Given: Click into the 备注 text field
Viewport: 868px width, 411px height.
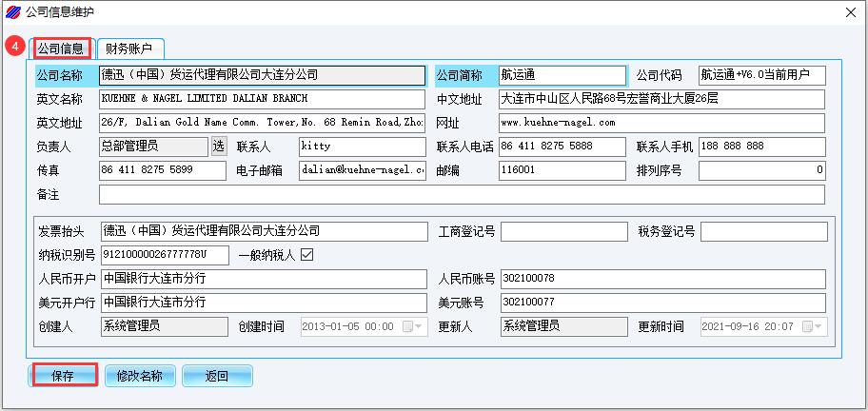Looking at the screenshot, I should (462, 194).
